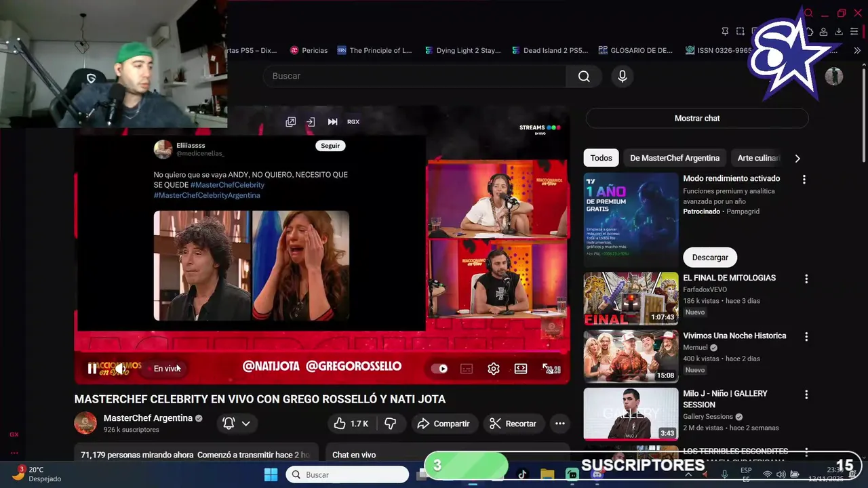Screen dimensions: 868x488
Task: Open video pop-out icon above player
Action: pos(290,122)
